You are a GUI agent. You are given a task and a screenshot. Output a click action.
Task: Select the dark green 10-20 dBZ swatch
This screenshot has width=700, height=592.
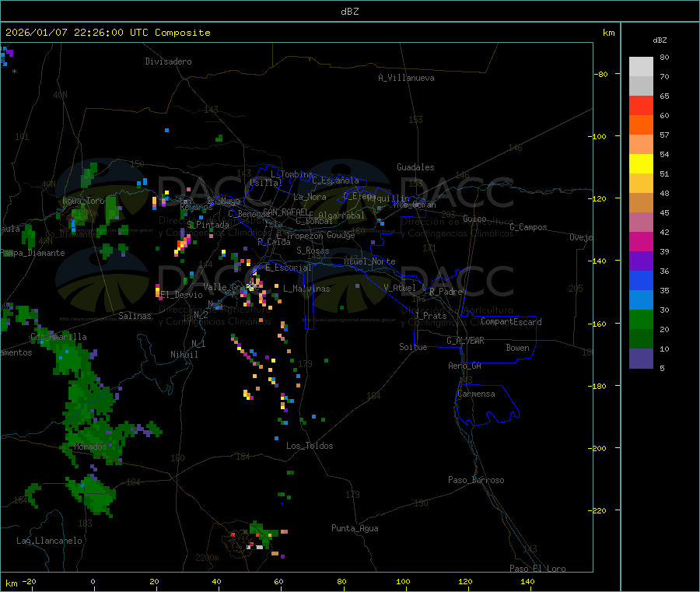coord(641,339)
